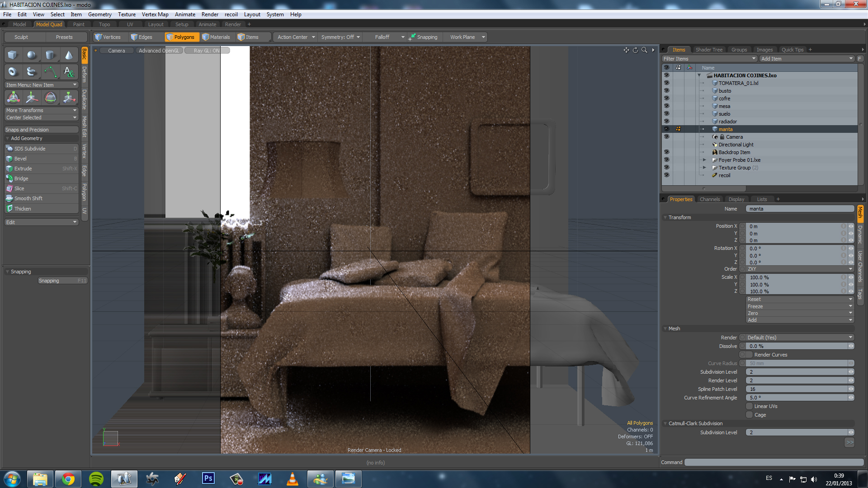Click the Bevel tool button
Screen dimensions: 868x488
click(x=20, y=159)
